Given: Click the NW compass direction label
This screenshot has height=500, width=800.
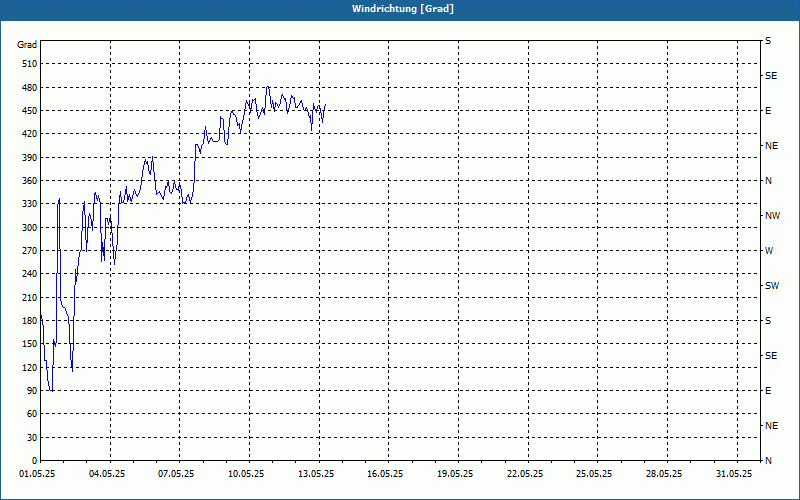Looking at the screenshot, I should point(772,216).
